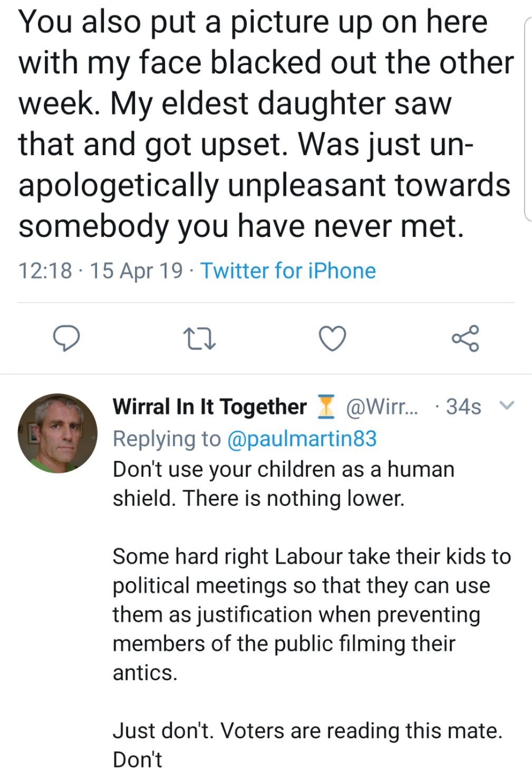Open the Twitter for iPhone source link
The width and height of the screenshot is (532, 784).
pyautogui.click(x=288, y=271)
